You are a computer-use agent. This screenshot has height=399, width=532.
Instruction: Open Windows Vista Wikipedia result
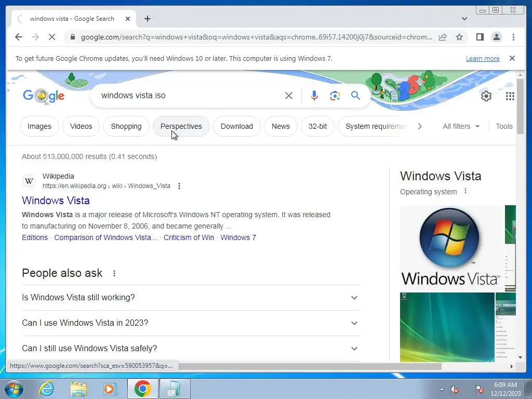(56, 201)
